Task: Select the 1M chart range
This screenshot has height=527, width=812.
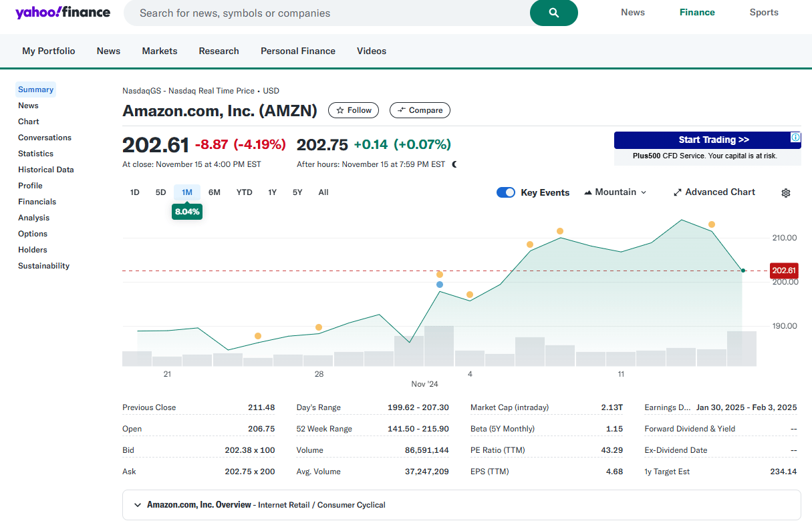Action: [187, 192]
